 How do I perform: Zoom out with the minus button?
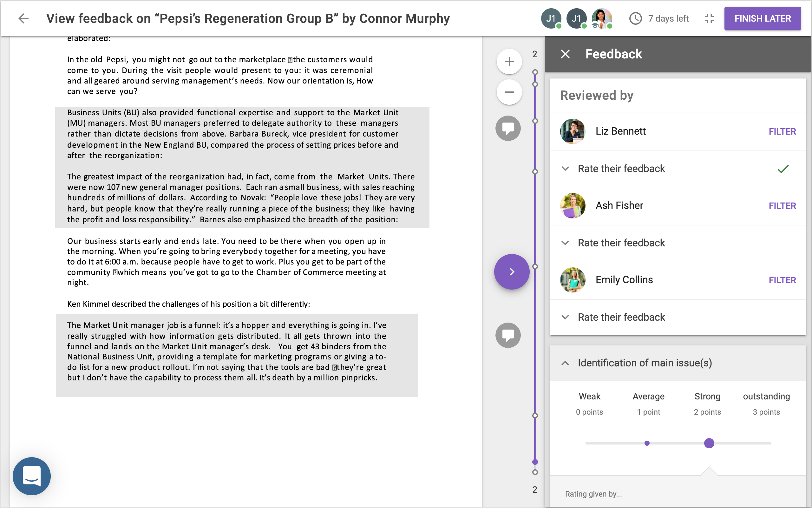coord(509,92)
